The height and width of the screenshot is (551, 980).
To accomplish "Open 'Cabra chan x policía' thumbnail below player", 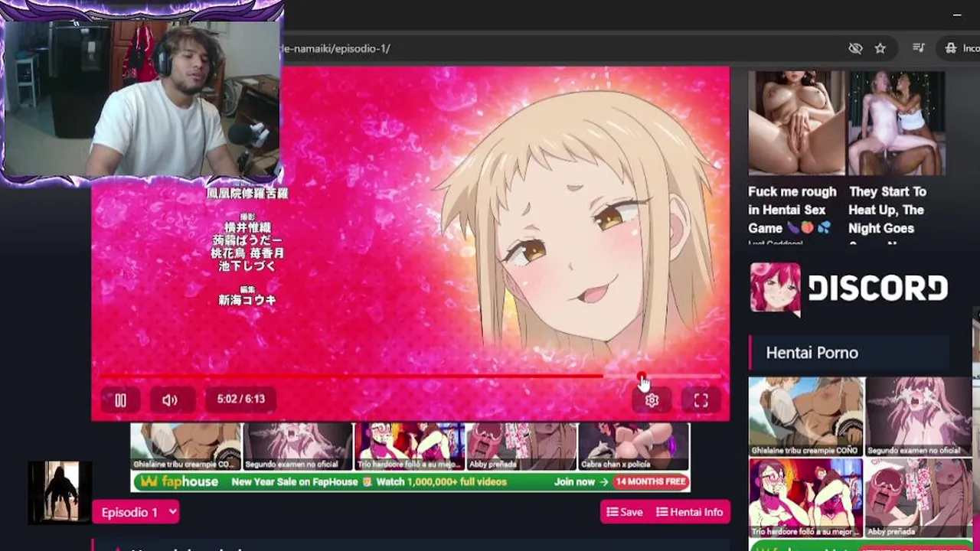I will point(634,446).
